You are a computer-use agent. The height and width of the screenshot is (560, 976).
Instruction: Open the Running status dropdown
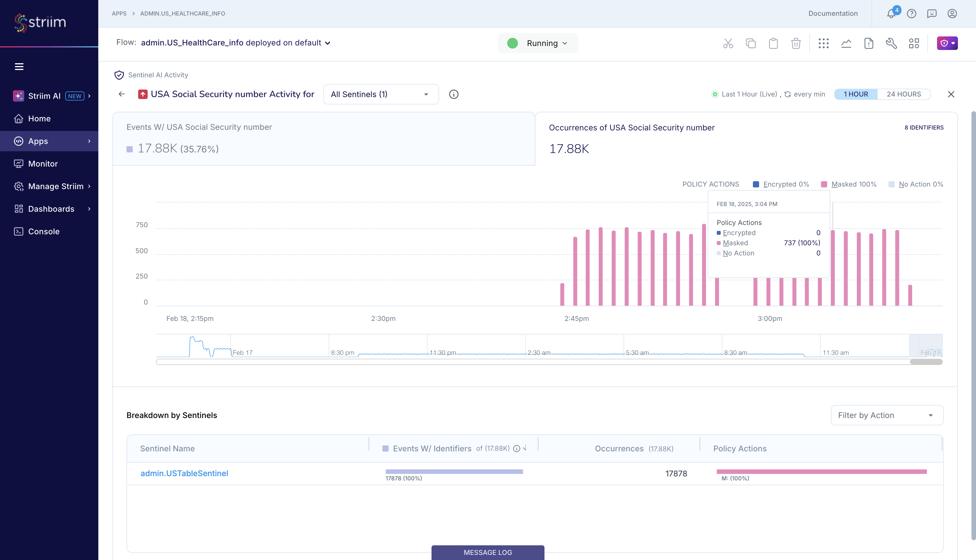click(x=538, y=43)
